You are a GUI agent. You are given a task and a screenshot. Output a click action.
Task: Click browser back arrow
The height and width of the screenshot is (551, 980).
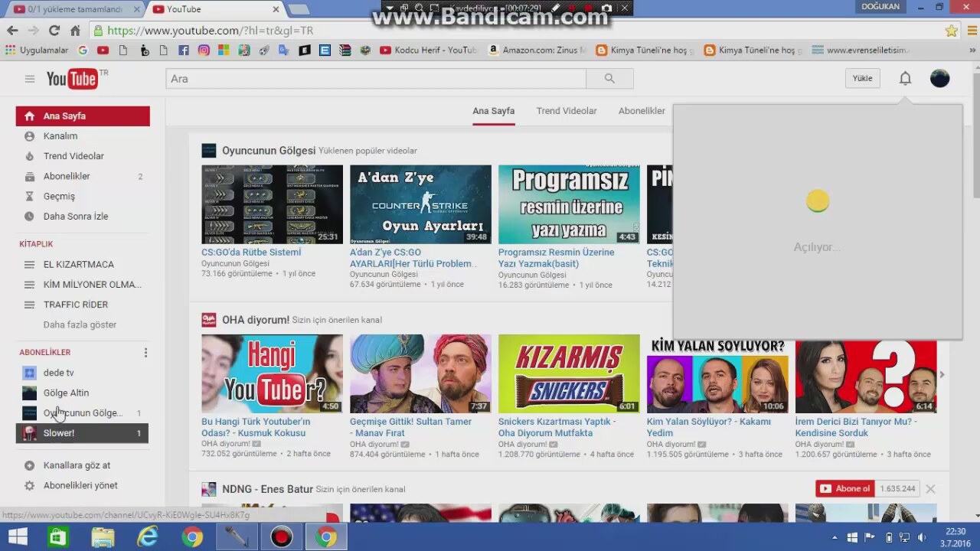coord(12,31)
